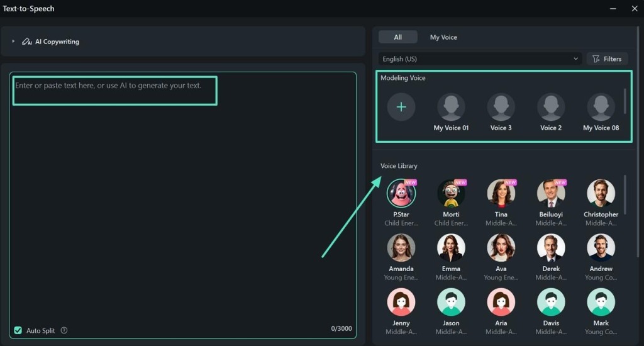This screenshot has width=644, height=346.
Task: Select the P.Star voice avatar
Action: (x=401, y=194)
